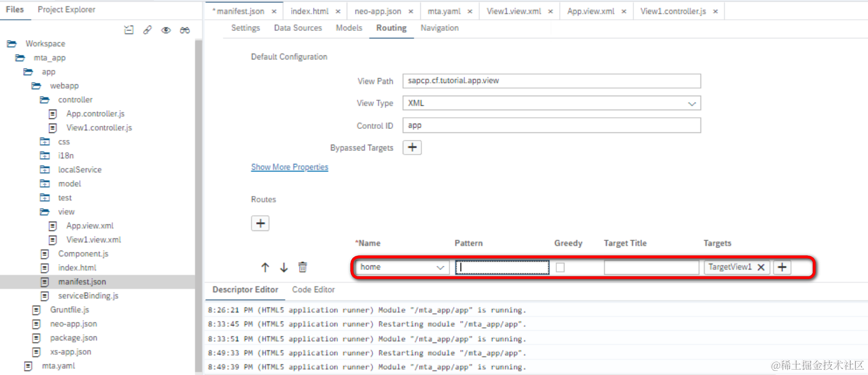Open the index.html editor tab
Screen dimensions: 868x375
(309, 11)
